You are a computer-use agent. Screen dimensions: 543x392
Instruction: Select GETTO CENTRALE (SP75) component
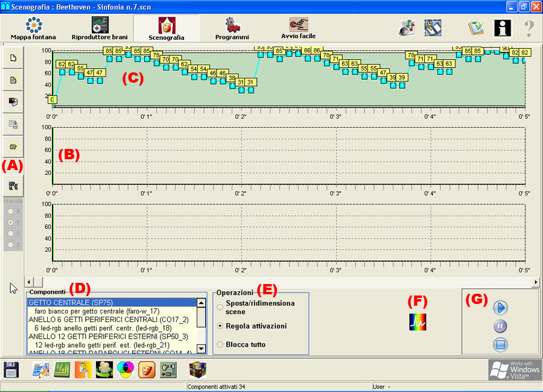(112, 303)
